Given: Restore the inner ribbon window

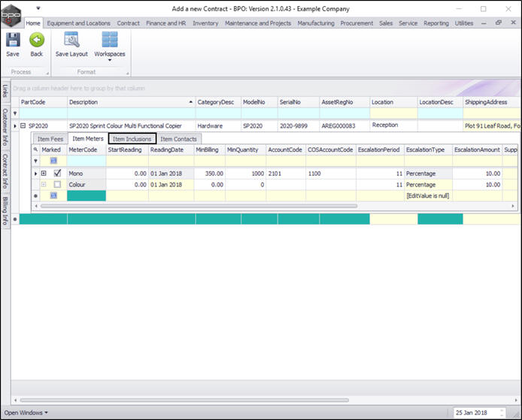Looking at the screenshot, I should 499,23.
